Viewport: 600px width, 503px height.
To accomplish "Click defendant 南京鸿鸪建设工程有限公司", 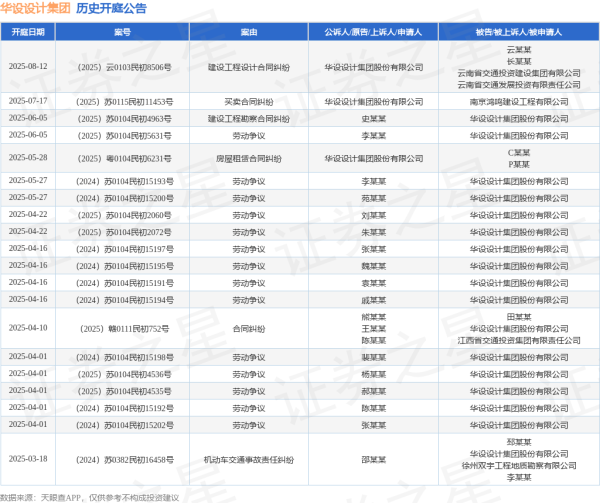I will point(519,102).
